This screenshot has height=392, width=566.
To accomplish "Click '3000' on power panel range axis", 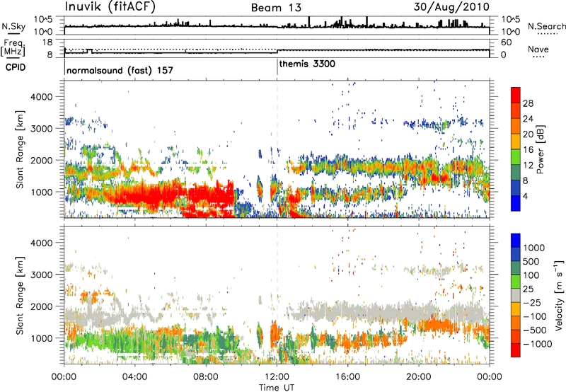I will pyautogui.click(x=42, y=129).
